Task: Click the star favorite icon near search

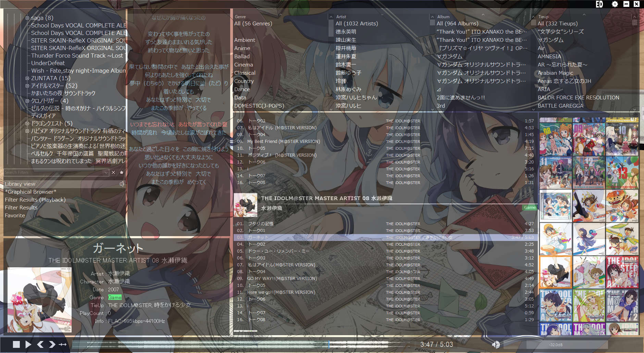Action: coord(121,172)
